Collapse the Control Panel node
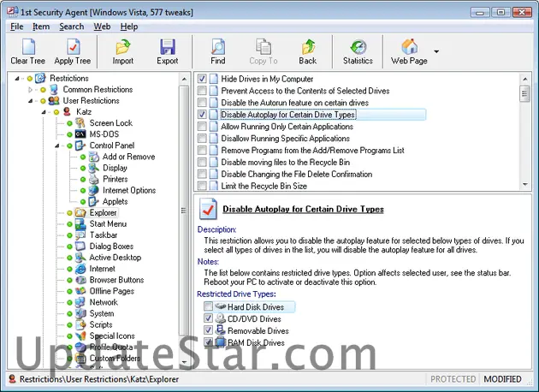The image size is (539, 392). pyautogui.click(x=57, y=146)
